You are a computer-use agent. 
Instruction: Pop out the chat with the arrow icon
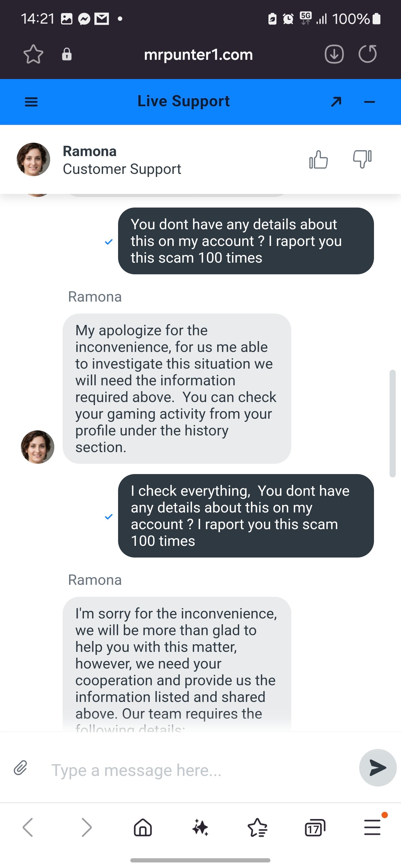tap(336, 102)
